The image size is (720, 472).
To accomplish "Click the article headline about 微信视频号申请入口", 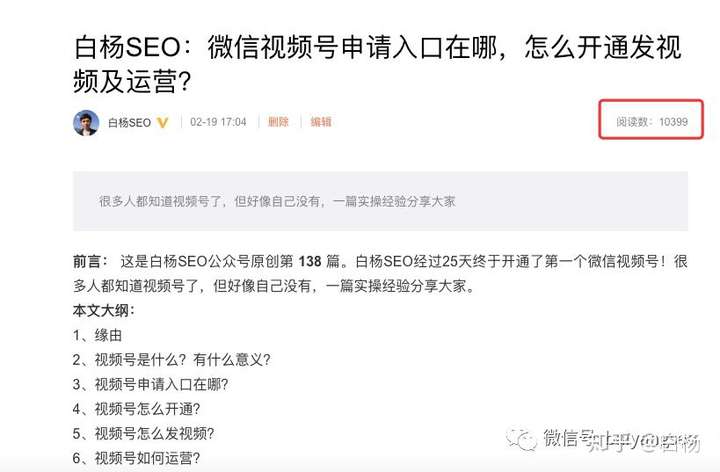I will pyautogui.click(x=377, y=64).
